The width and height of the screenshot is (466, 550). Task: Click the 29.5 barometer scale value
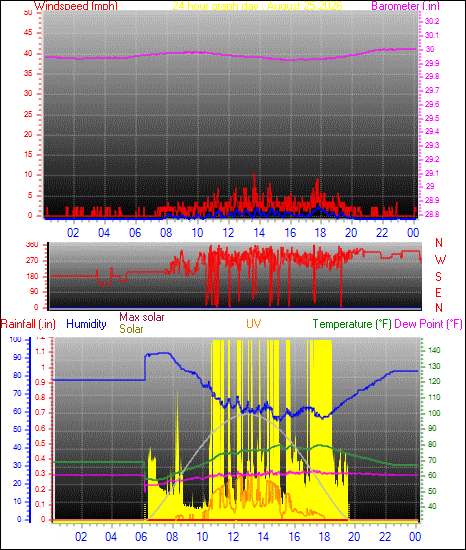point(432,118)
